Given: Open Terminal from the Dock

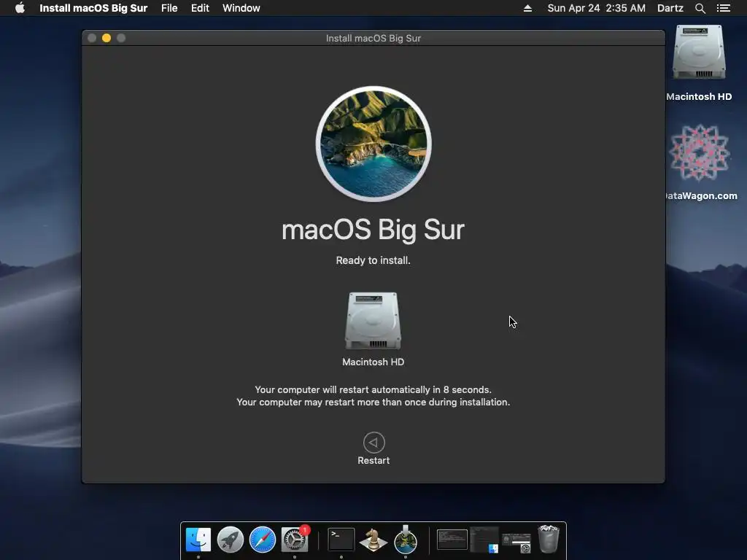Looking at the screenshot, I should point(341,540).
